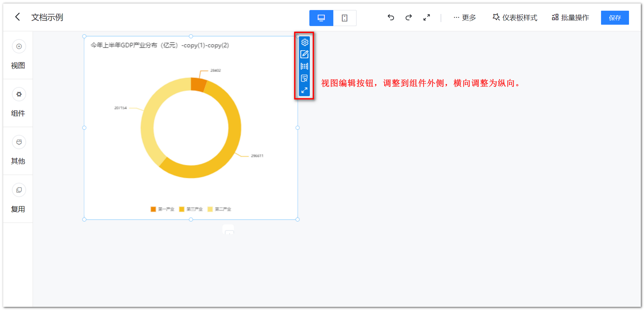Click the 文档示例 dashboard title
Image resolution: width=644 pixels, height=310 pixels.
(47, 17)
